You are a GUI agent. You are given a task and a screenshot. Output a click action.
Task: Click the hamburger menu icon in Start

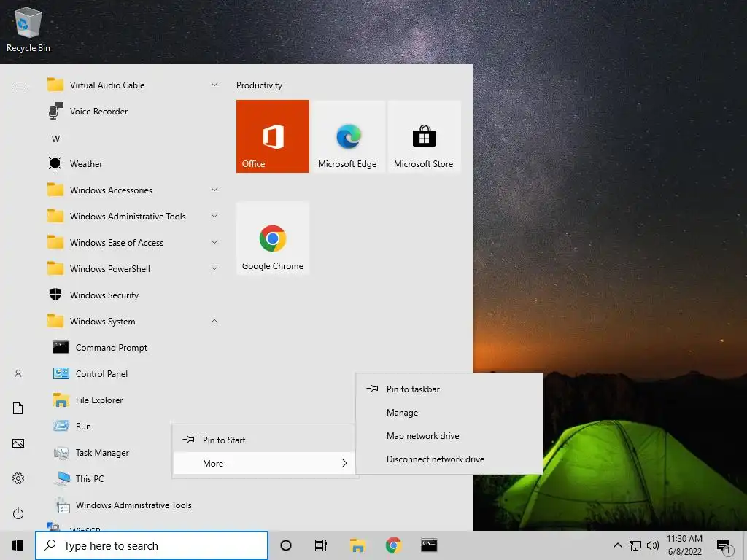pyautogui.click(x=18, y=85)
